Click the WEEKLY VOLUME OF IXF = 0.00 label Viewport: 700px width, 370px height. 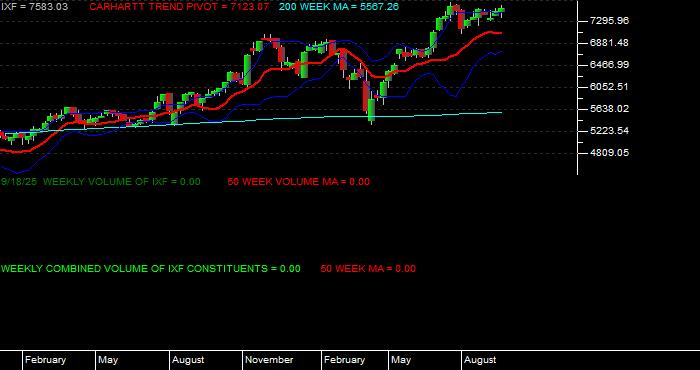[122, 182]
